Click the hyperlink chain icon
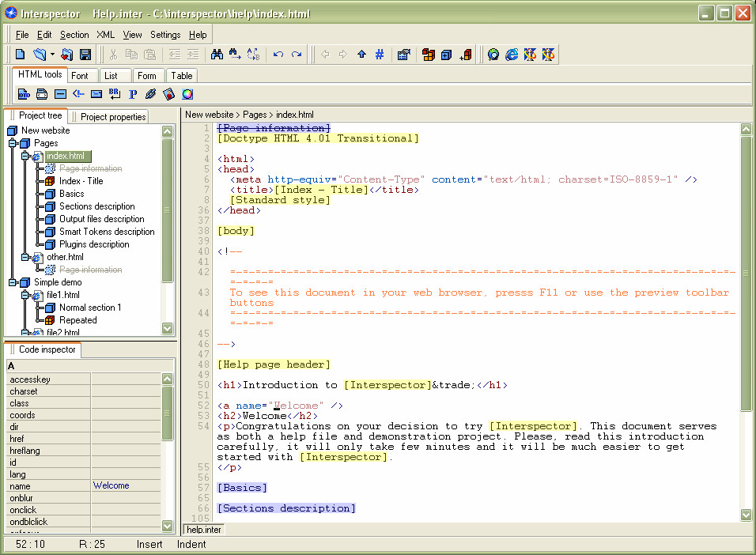 (151, 94)
